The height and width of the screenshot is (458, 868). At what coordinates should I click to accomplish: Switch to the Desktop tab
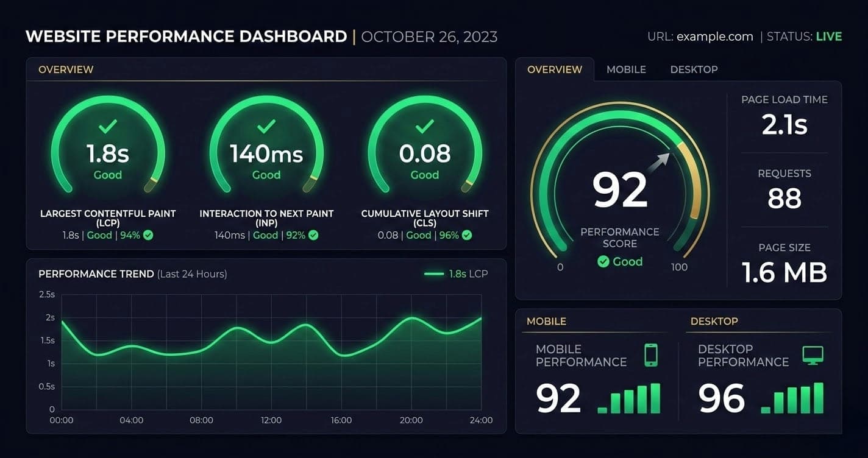(x=694, y=69)
